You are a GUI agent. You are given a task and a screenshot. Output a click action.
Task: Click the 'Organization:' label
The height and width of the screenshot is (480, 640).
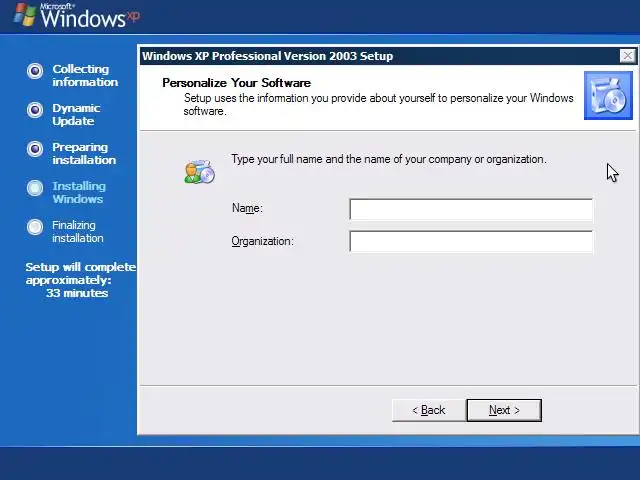click(262, 241)
